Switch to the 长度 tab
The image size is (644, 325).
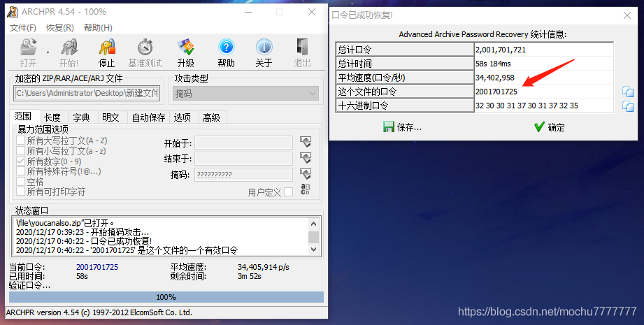click(52, 117)
